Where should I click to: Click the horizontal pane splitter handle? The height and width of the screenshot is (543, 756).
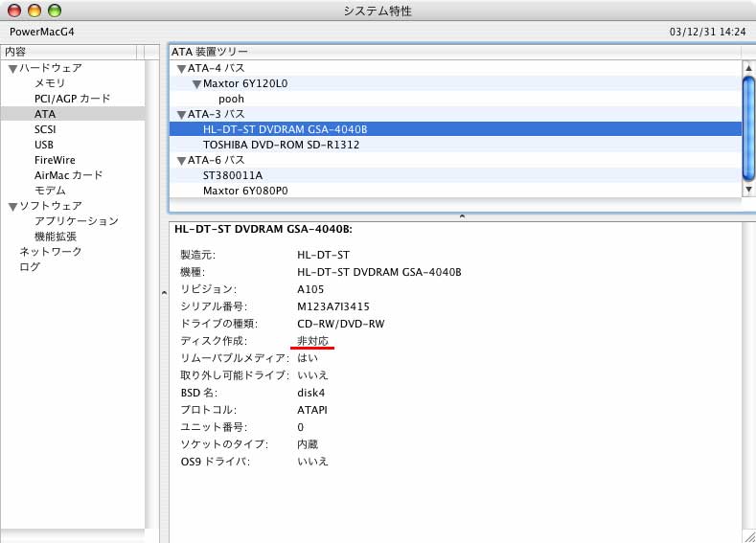tap(462, 216)
